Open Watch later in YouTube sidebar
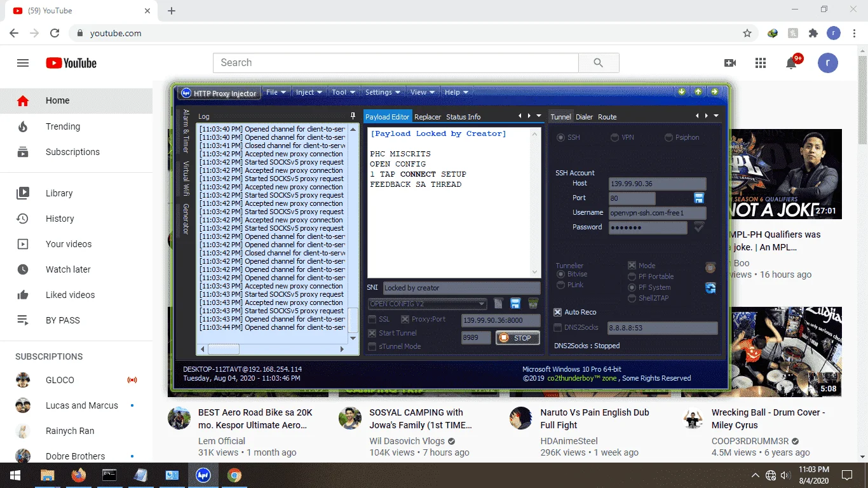This screenshot has height=488, width=868. [x=76, y=269]
